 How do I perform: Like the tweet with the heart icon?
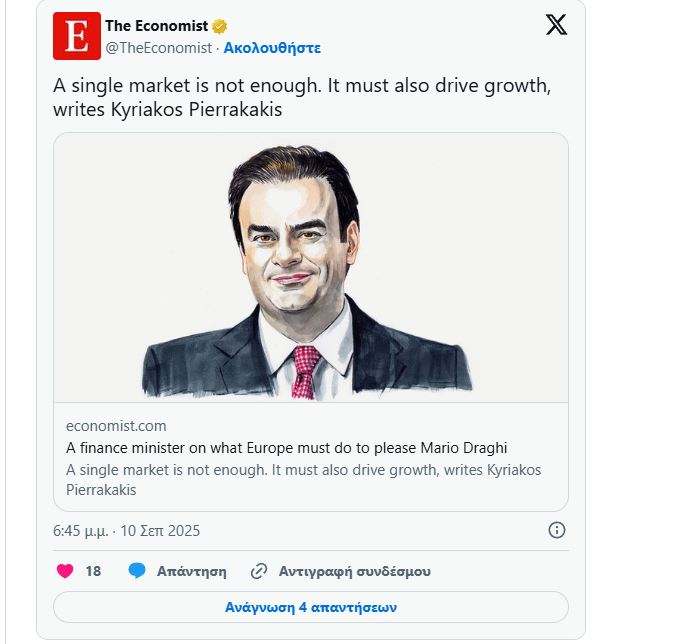[65, 571]
